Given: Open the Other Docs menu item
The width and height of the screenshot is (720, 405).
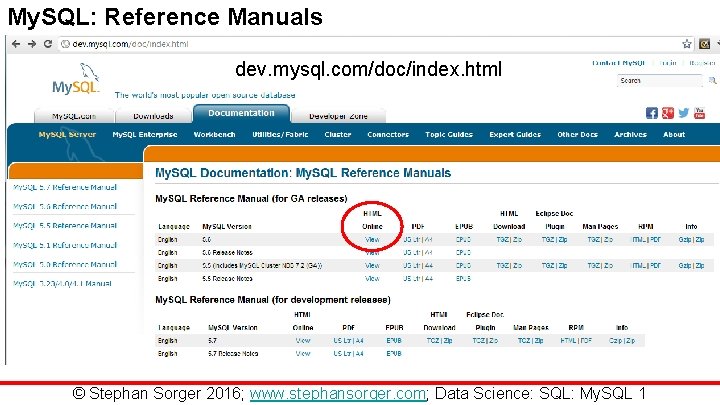Looking at the screenshot, I should 577,135.
